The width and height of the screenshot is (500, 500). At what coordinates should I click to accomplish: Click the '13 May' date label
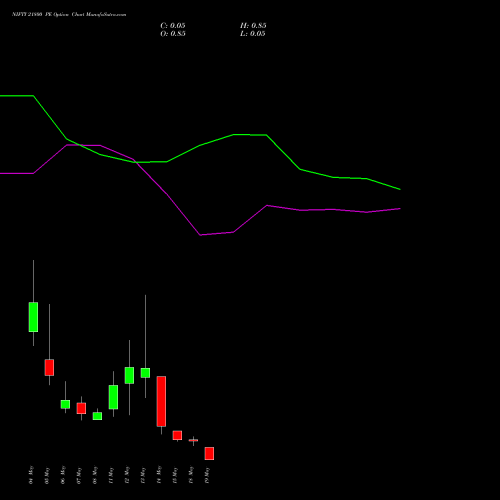click(x=143, y=475)
